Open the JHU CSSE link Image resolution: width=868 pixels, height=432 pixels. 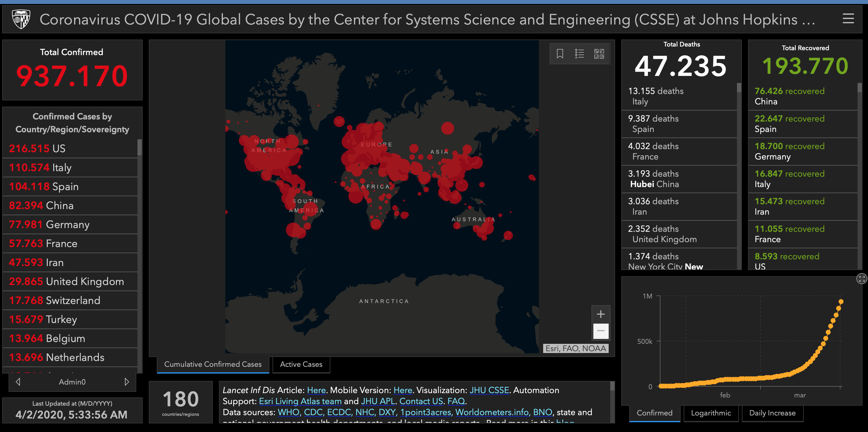click(489, 390)
